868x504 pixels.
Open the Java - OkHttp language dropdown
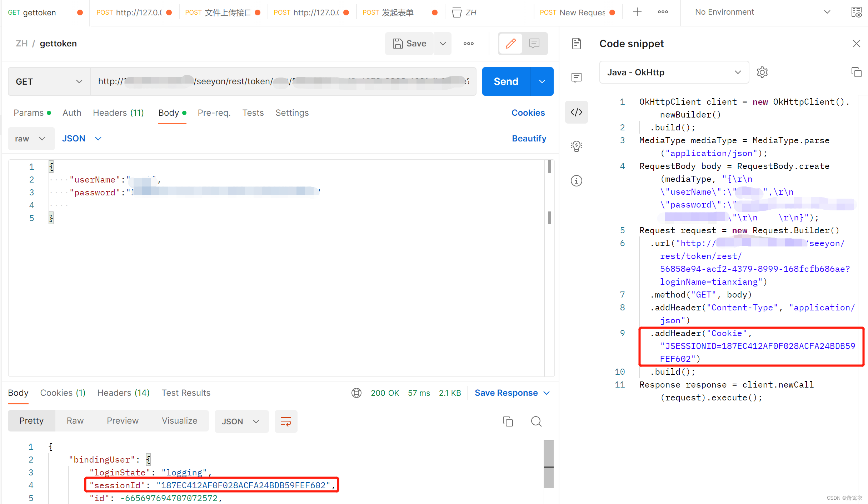673,72
